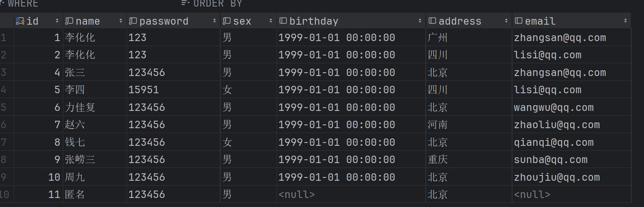Click address cell 重庆

[x=469, y=159]
